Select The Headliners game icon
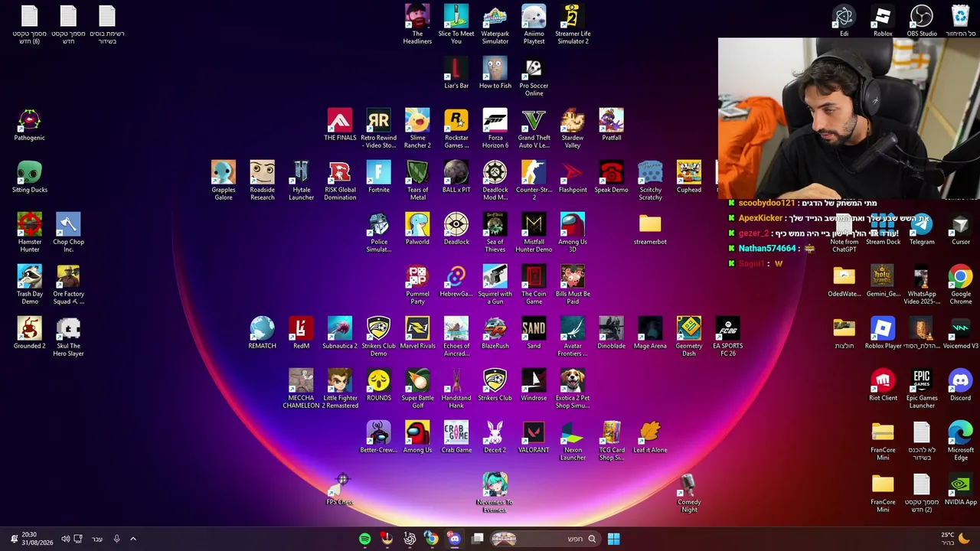The height and width of the screenshot is (551, 980). coord(417,24)
